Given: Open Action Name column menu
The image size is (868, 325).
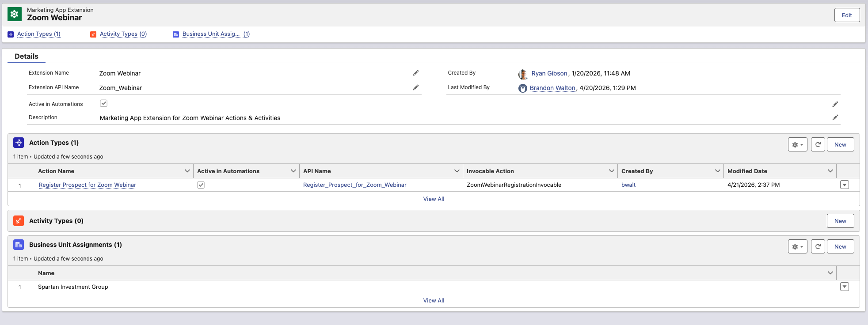Looking at the screenshot, I should (x=187, y=171).
